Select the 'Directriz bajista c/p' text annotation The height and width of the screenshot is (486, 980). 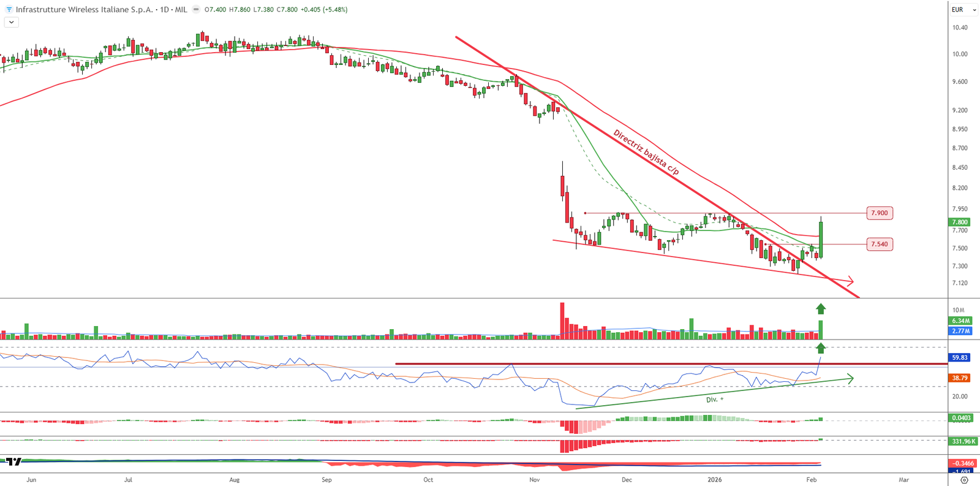(x=646, y=152)
